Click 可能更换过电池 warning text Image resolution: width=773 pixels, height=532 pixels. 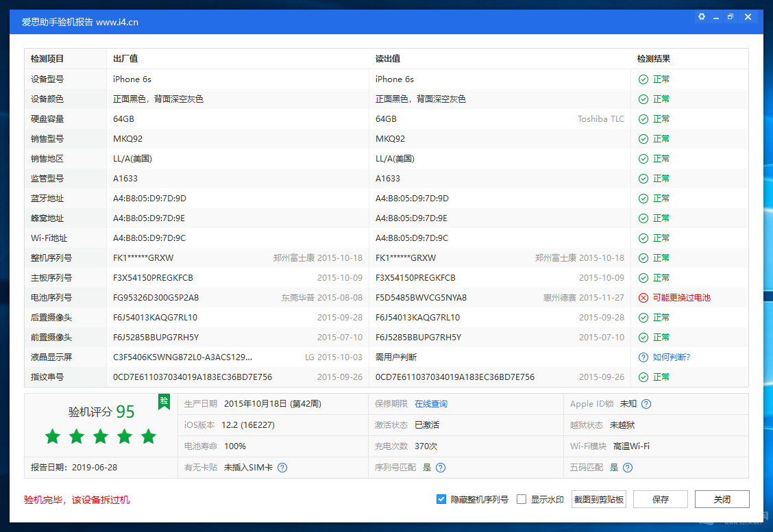682,298
